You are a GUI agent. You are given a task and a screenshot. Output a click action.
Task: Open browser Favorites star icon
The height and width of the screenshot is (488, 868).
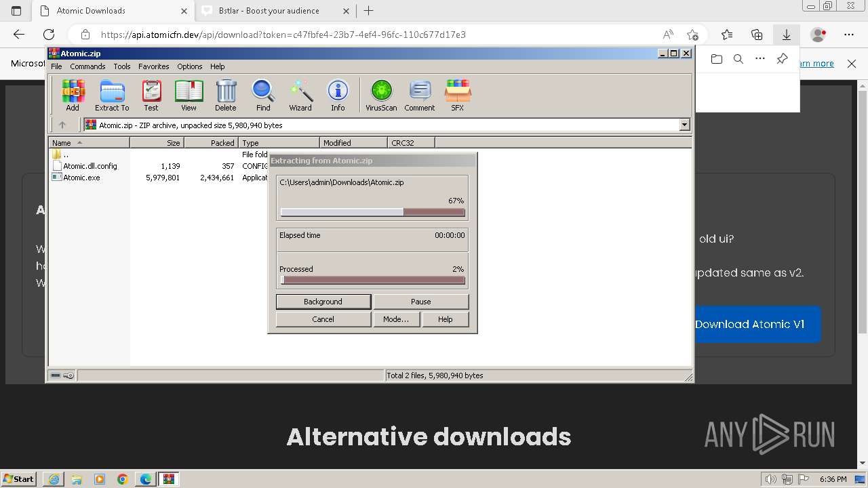tap(727, 35)
